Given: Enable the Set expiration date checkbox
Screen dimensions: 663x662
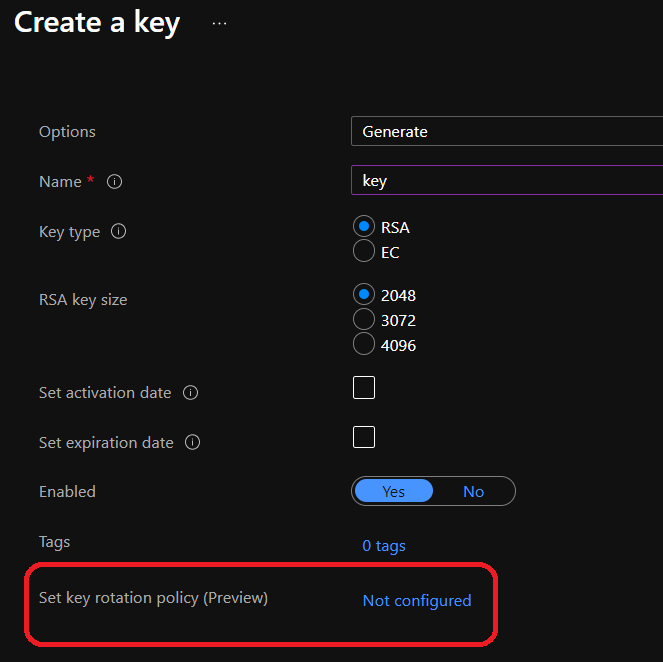Looking at the screenshot, I should pyautogui.click(x=364, y=437).
